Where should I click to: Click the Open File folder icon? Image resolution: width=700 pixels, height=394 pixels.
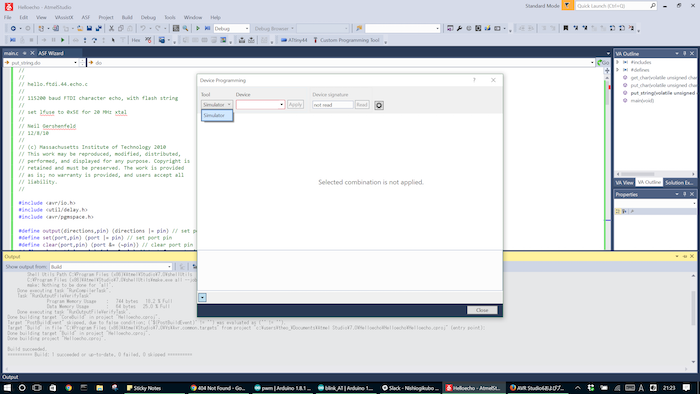[79, 29]
